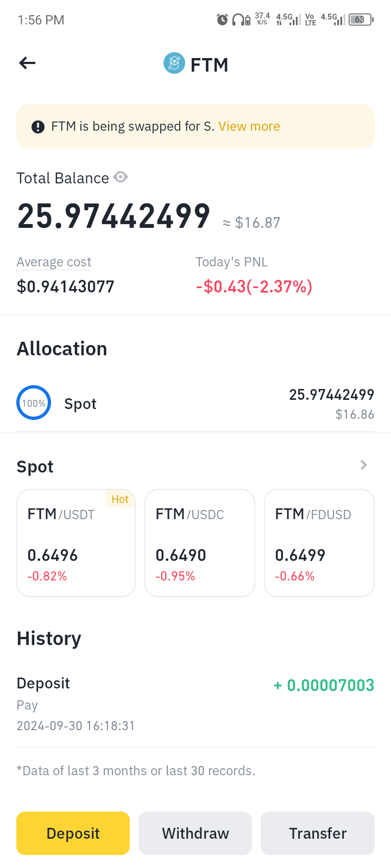Tap the Hot badge on FTM/USDT
391x868 pixels.
[120, 499]
